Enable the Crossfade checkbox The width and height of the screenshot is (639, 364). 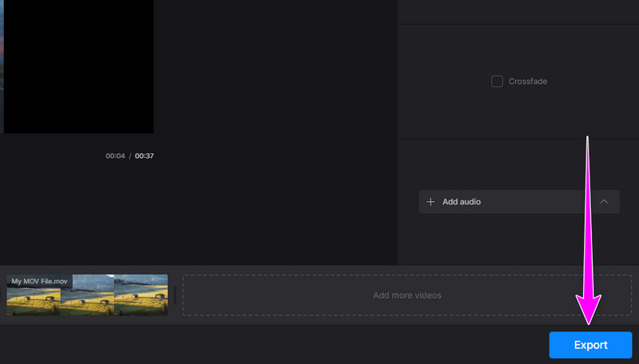pyautogui.click(x=497, y=81)
